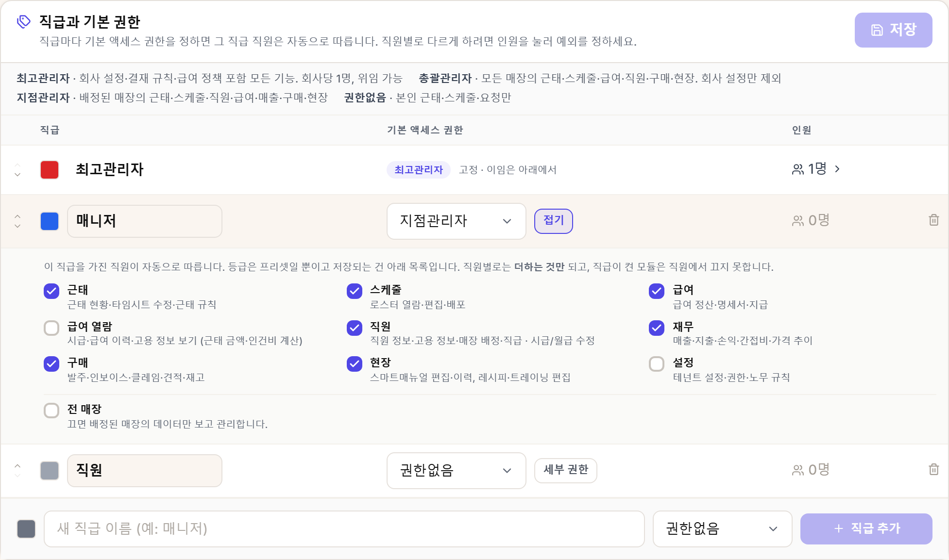Delete the 직원 rank with trash icon
This screenshot has width=949, height=560.
pos(933,470)
